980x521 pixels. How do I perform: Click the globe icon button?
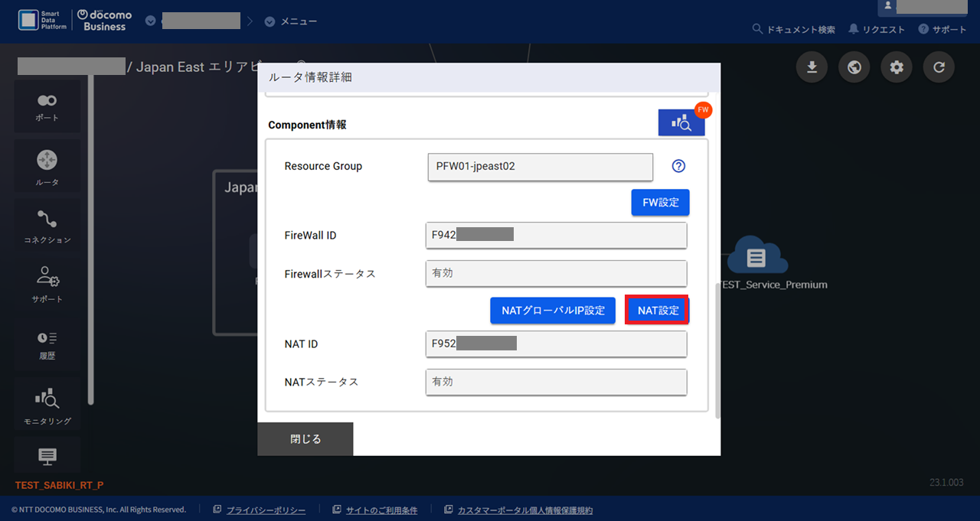(x=854, y=67)
